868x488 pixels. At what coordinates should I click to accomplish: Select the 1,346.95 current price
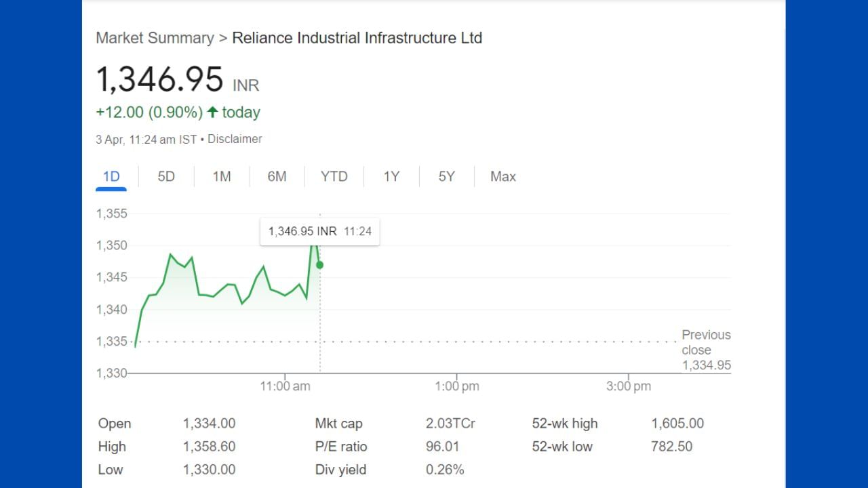(160, 79)
